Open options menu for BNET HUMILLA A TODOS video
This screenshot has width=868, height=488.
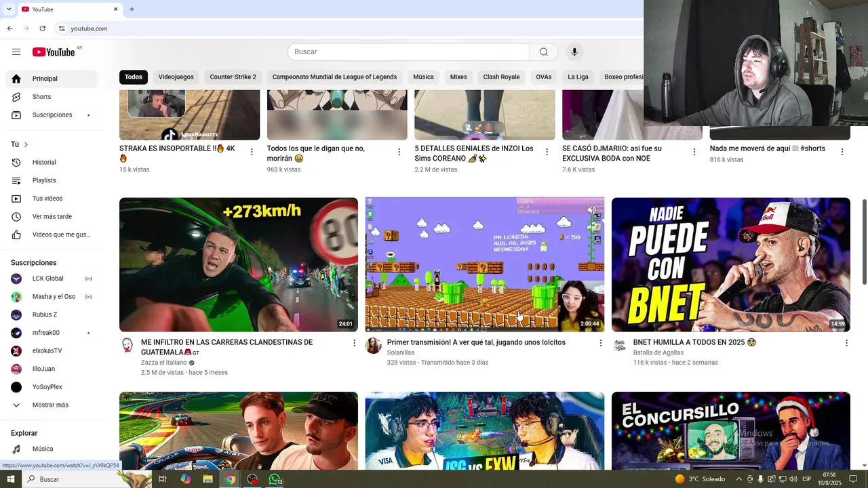click(846, 343)
